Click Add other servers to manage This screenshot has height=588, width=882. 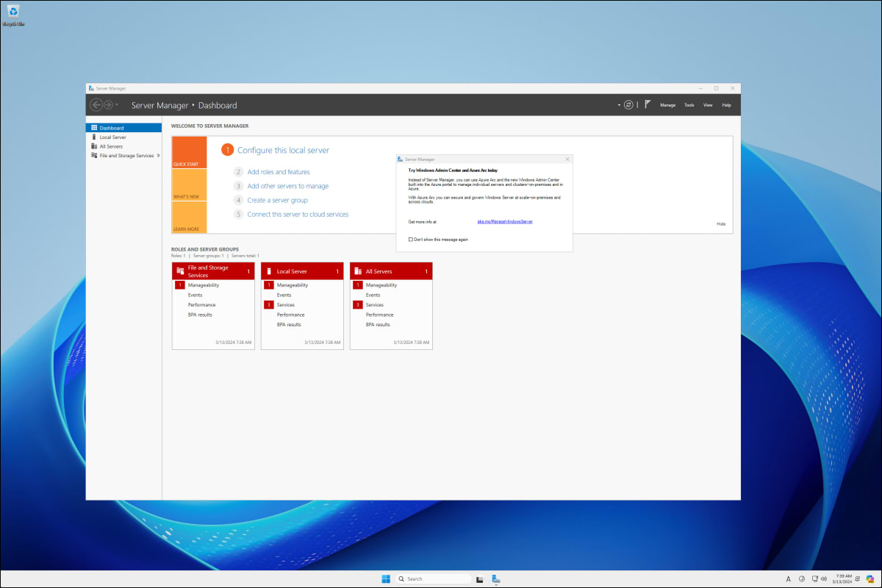[288, 186]
